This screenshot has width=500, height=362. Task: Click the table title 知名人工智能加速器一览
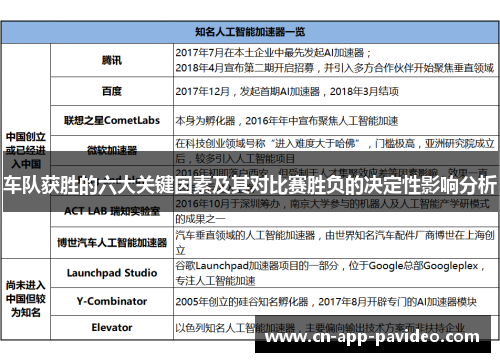[x=250, y=32]
